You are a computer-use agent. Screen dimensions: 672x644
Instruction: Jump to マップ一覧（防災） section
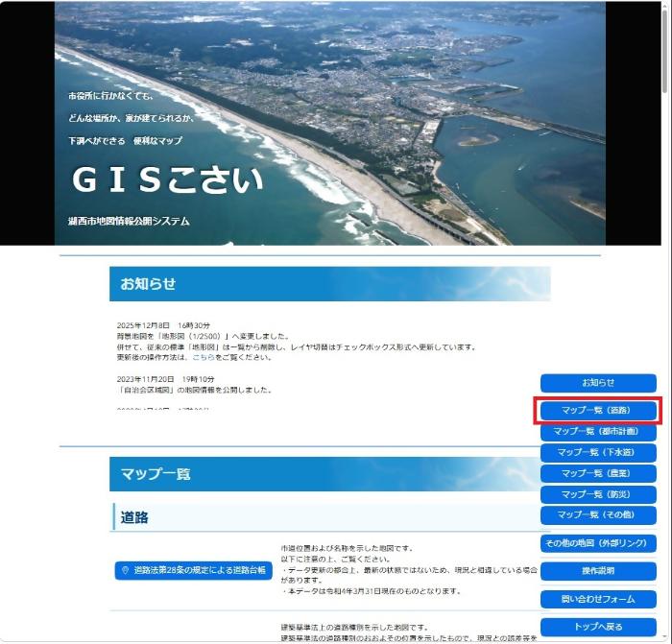[x=598, y=494]
